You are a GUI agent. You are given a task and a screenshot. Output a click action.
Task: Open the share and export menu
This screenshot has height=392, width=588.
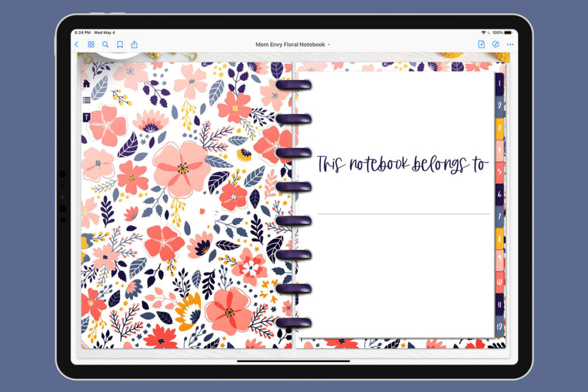tap(134, 45)
